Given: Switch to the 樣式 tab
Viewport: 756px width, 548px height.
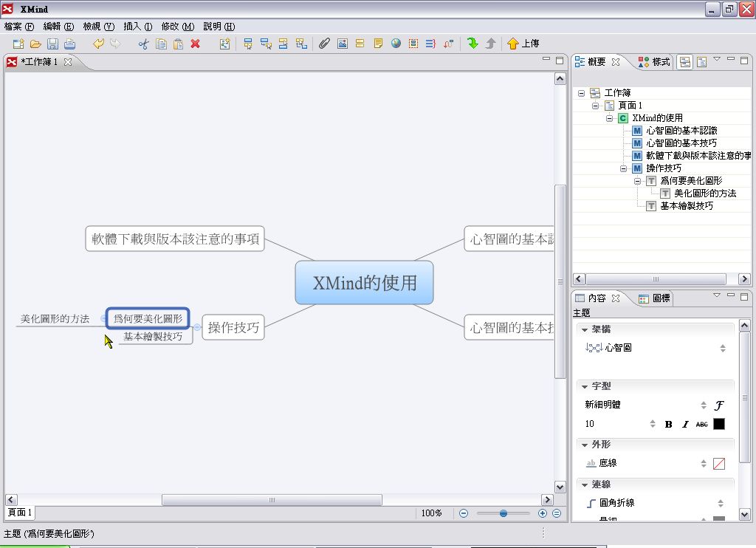Looking at the screenshot, I should [x=654, y=62].
